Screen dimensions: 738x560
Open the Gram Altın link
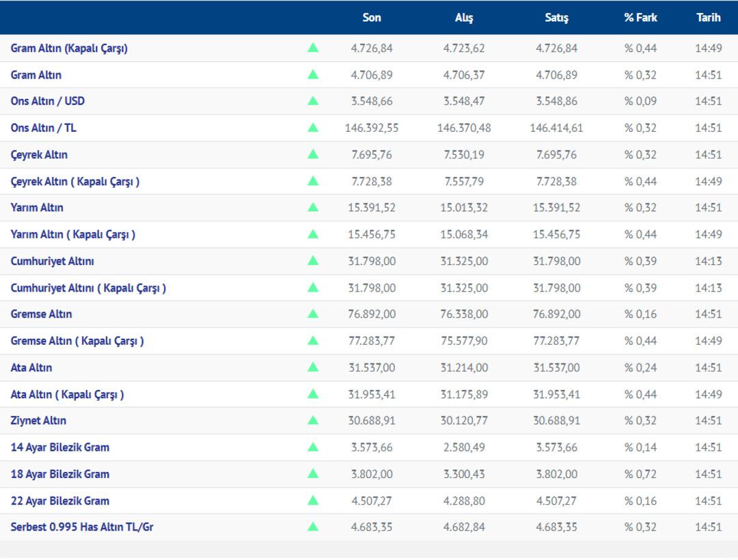point(36,75)
